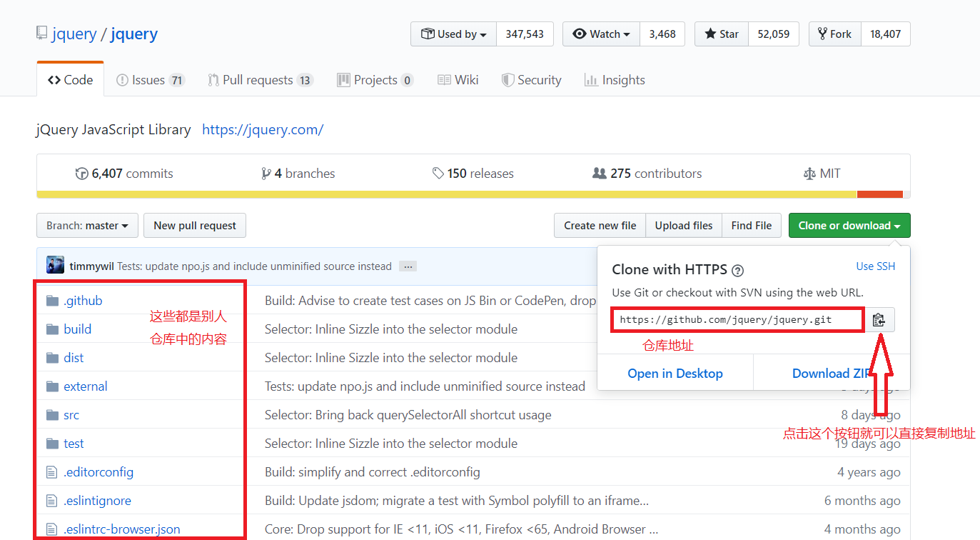Image resolution: width=980 pixels, height=540 pixels.
Task: Click the build folder icon
Action: click(52, 329)
